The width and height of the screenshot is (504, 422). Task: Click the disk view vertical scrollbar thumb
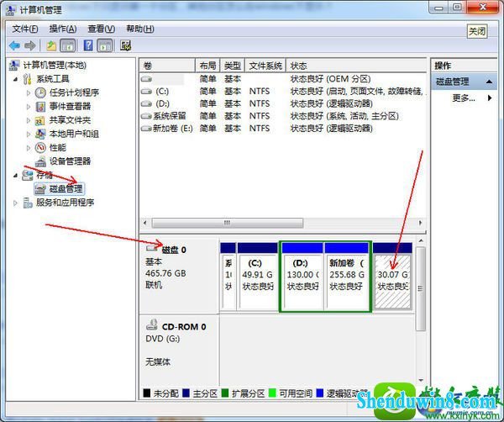tap(421, 288)
